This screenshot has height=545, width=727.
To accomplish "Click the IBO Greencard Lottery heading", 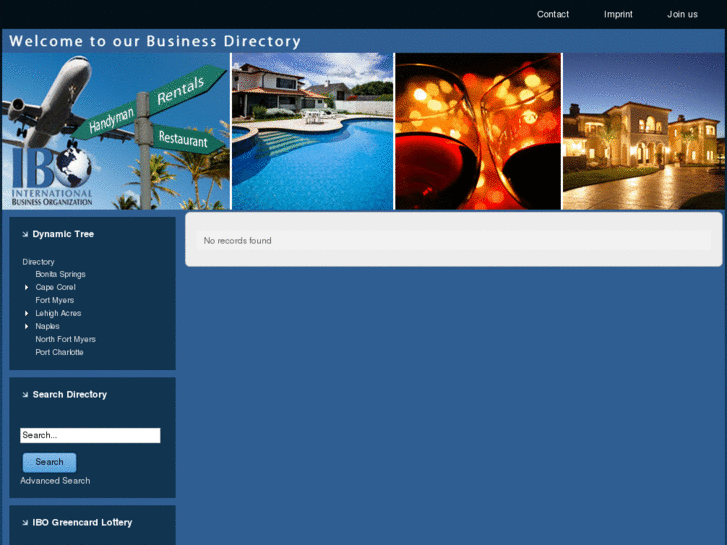I will (x=82, y=523).
